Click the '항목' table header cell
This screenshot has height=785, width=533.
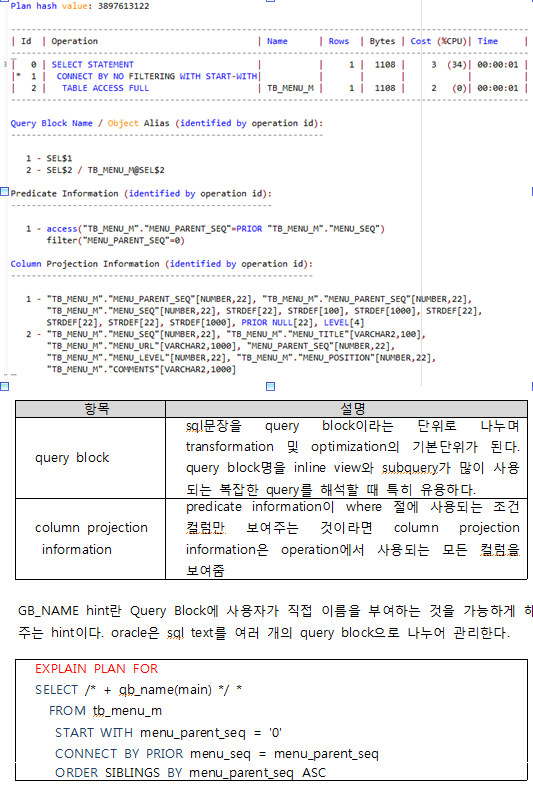pyautogui.click(x=91, y=409)
